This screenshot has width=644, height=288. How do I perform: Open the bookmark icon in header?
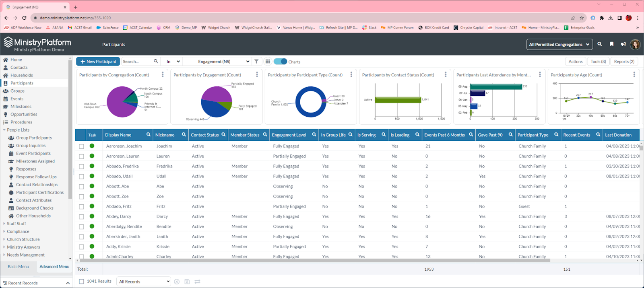(611, 44)
